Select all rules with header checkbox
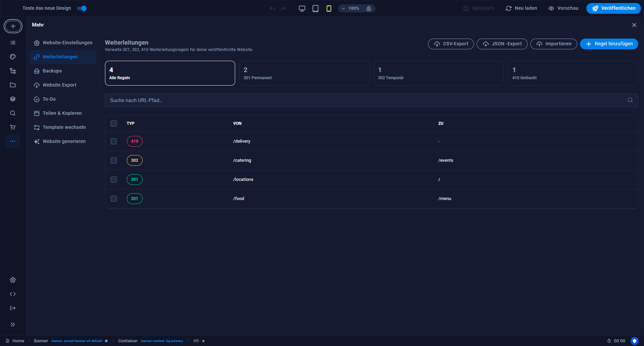This screenshot has width=644, height=346. coord(114,123)
